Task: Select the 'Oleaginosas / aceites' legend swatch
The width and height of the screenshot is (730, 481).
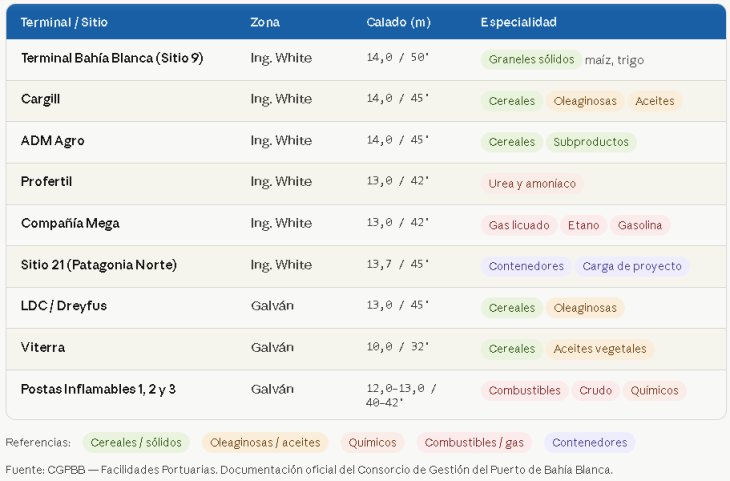Action: click(265, 442)
